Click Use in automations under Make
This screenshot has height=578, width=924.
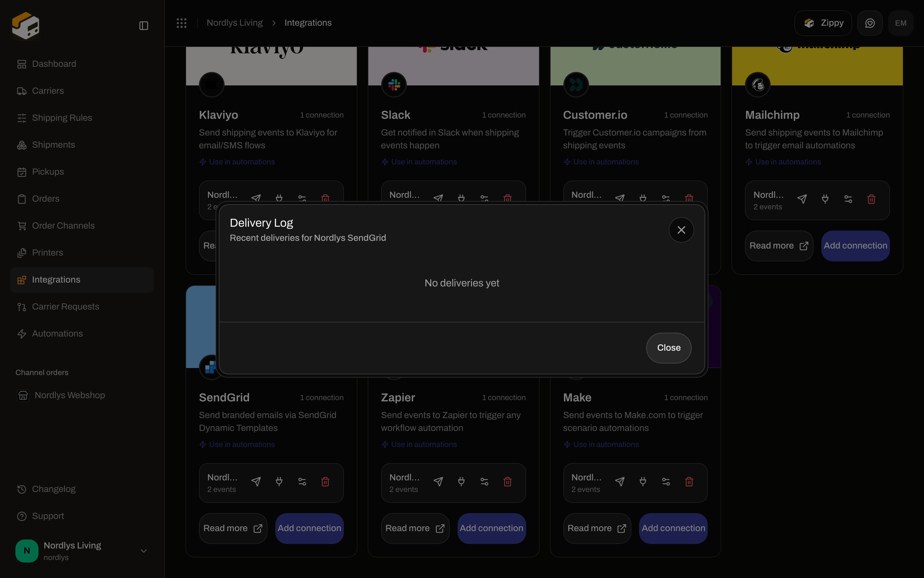point(601,445)
